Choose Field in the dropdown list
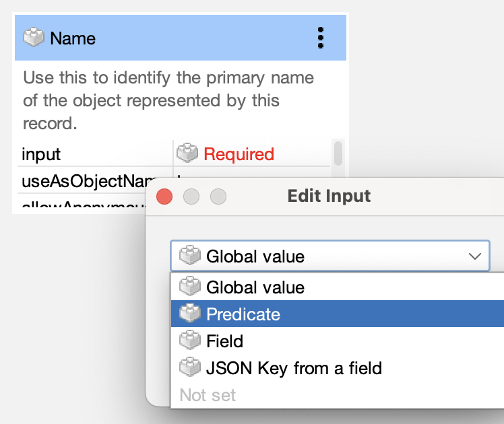This screenshot has height=424, width=504. 337,341
